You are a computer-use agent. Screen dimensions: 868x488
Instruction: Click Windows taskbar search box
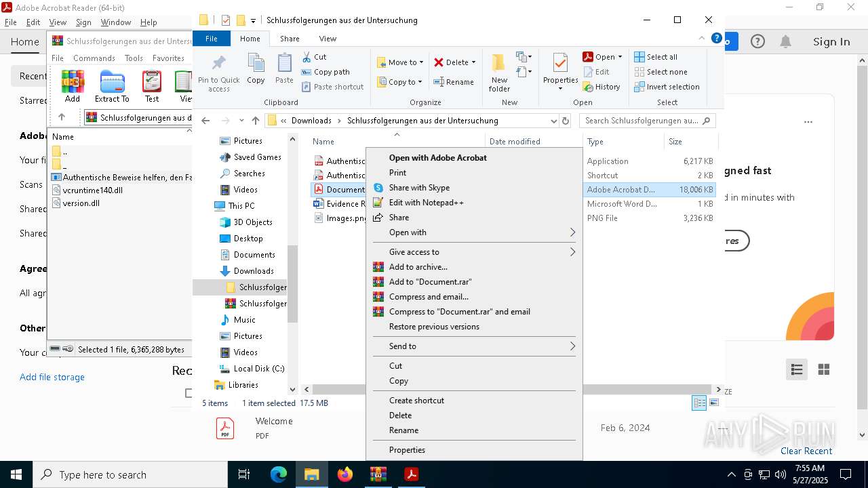click(x=130, y=474)
